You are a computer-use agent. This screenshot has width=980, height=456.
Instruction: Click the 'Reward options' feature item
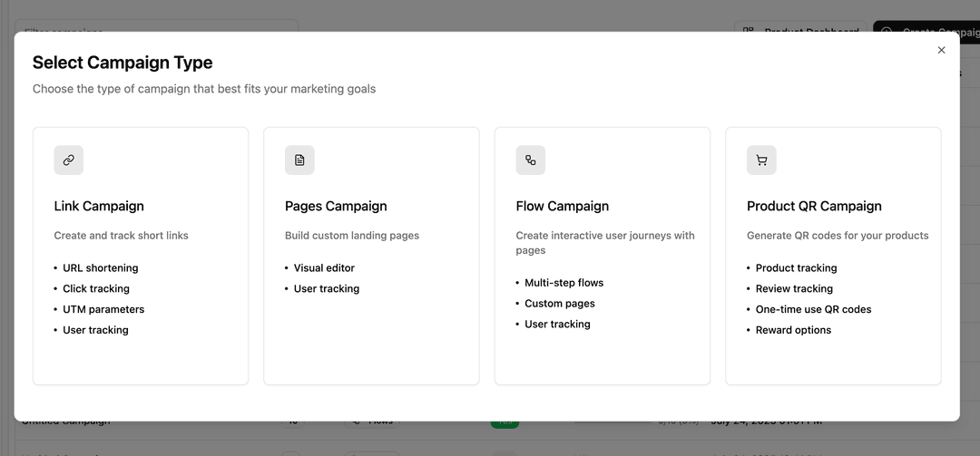793,330
